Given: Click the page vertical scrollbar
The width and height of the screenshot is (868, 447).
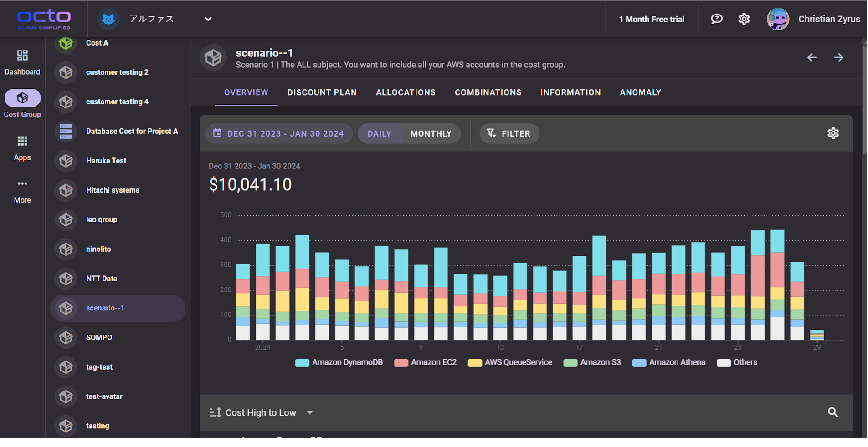Looking at the screenshot, I should click(864, 100).
